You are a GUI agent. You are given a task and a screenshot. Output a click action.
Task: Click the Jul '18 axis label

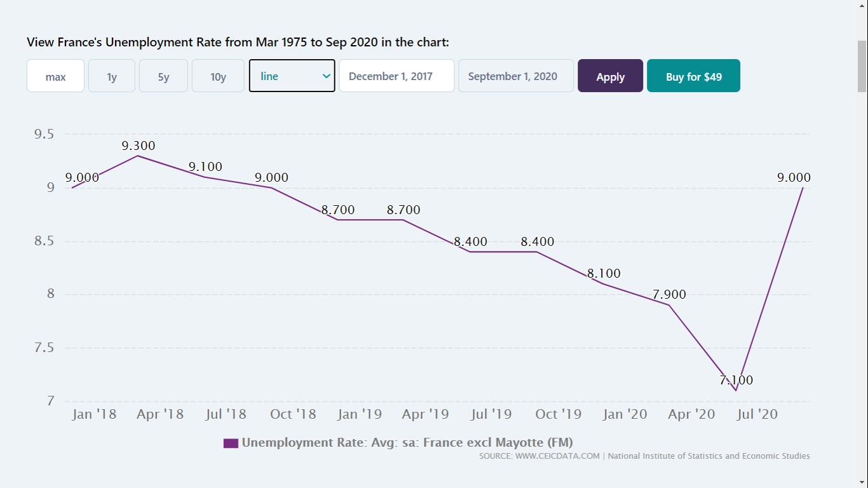point(227,414)
